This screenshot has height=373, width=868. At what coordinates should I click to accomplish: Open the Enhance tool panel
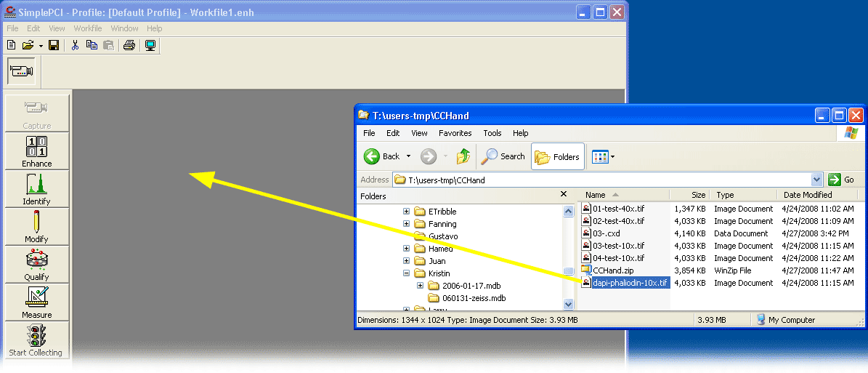click(36, 151)
